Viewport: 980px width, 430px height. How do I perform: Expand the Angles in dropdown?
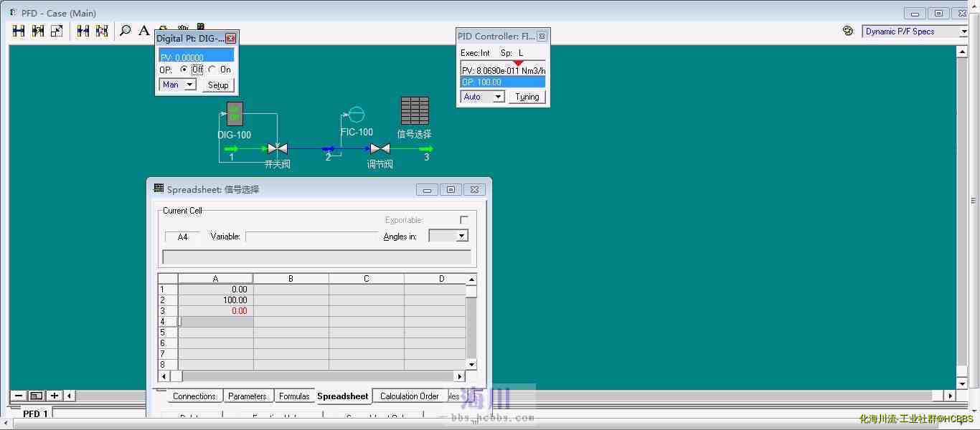[462, 236]
